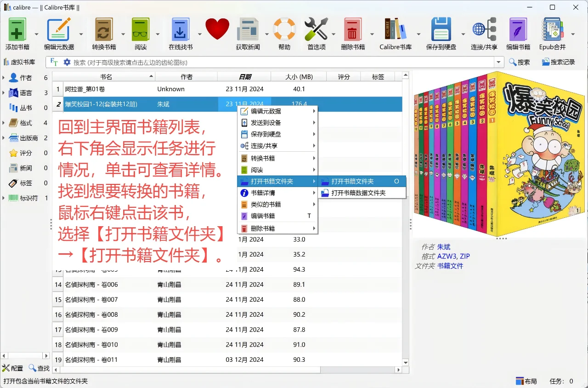Click the Help (帮助) lifebuoy icon
The image size is (588, 388).
click(284, 30)
